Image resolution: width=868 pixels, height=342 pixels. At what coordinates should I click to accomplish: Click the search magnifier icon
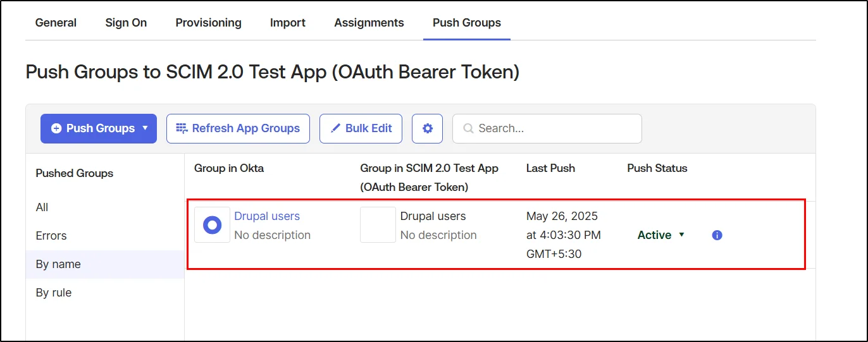468,128
